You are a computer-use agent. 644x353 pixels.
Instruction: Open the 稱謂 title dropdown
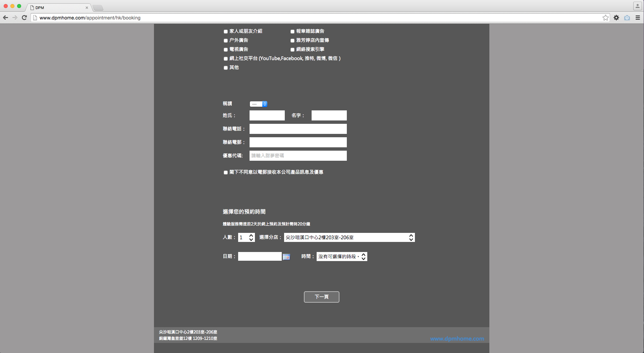[x=258, y=104]
